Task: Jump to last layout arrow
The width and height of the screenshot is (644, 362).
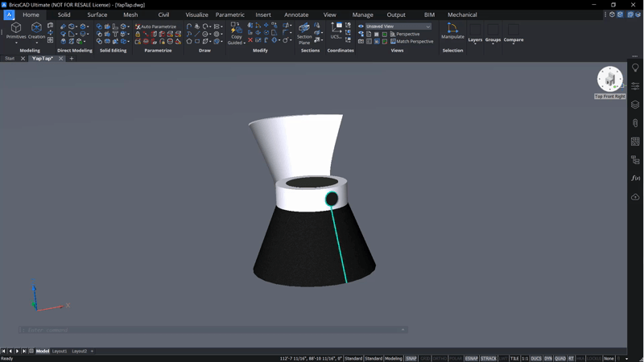Action: pos(24,352)
